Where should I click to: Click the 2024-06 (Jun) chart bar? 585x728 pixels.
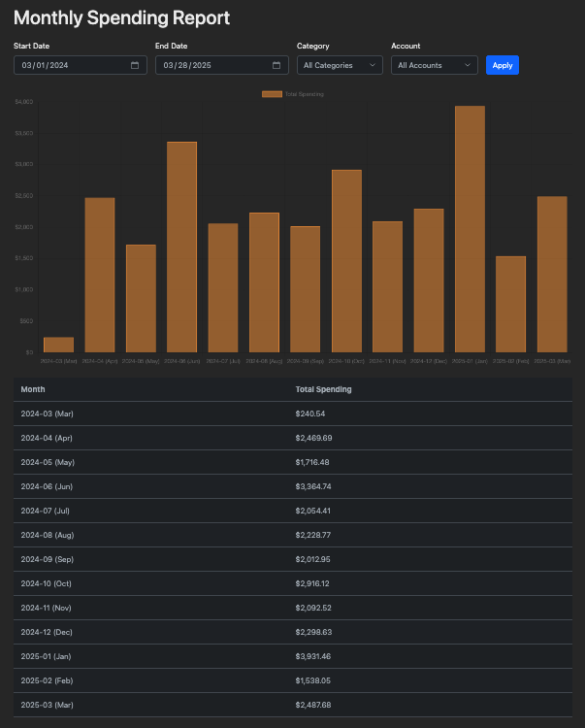pos(181,247)
